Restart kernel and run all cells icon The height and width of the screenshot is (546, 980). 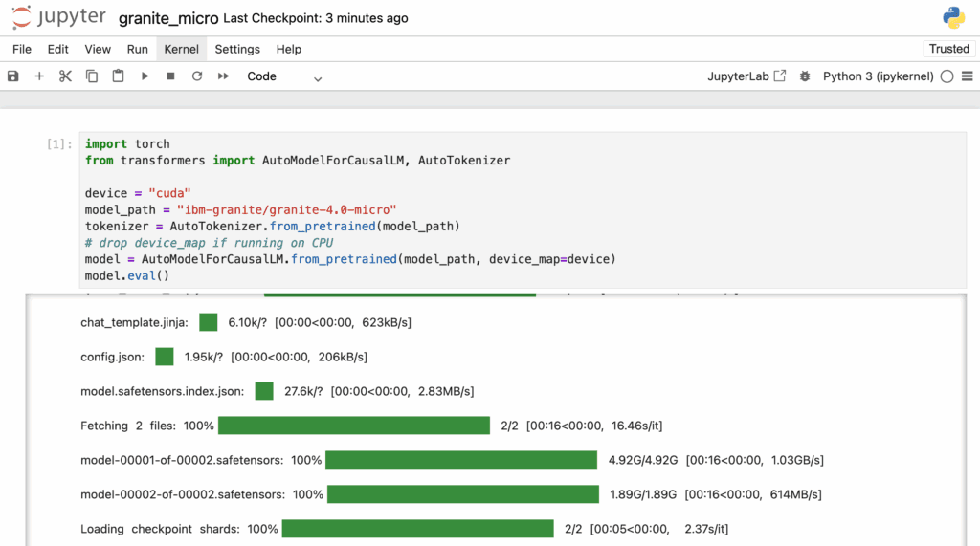click(223, 76)
